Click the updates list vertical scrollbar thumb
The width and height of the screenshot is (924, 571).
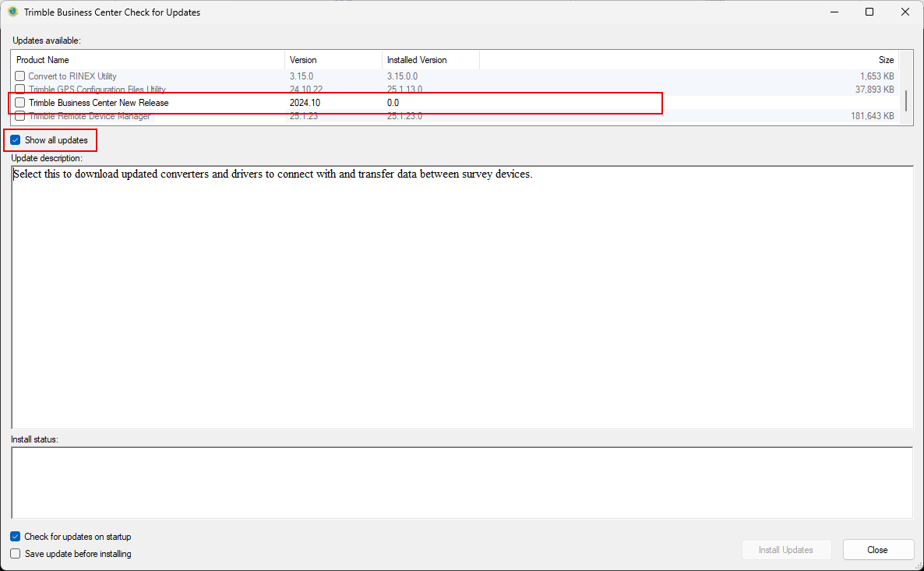pyautogui.click(x=906, y=100)
